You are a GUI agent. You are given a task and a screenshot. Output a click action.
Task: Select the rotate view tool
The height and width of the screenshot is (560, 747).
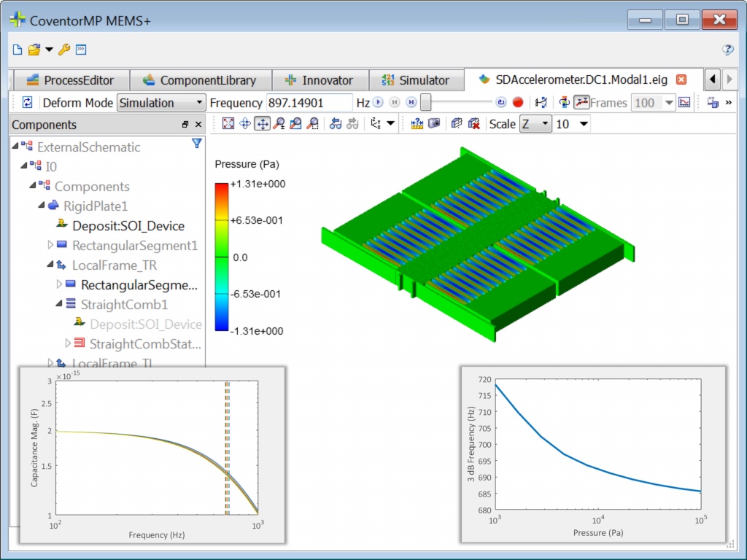[x=245, y=124]
